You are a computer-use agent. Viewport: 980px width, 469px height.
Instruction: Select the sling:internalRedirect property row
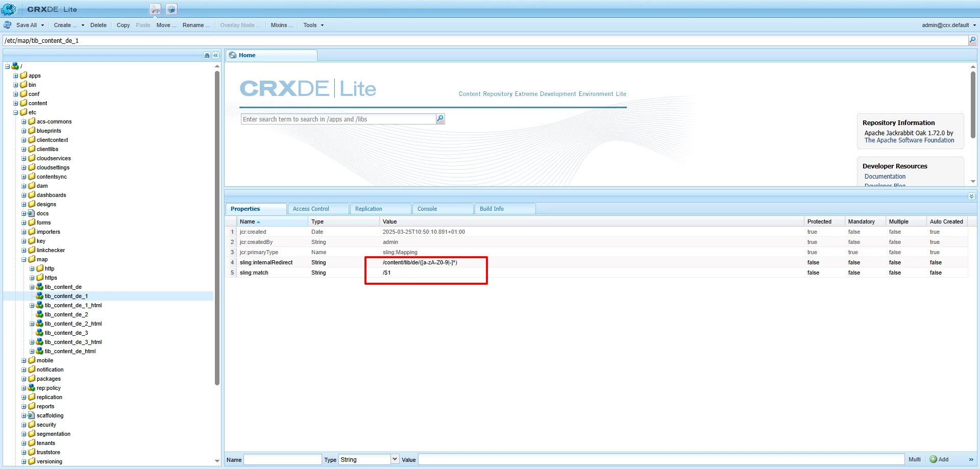(x=596, y=262)
